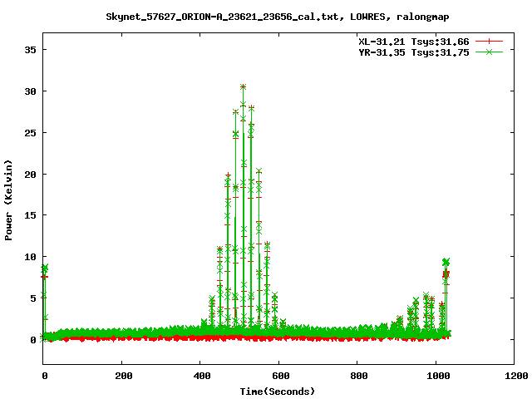Click the x-axis tick label 1000
Image resolution: width=532 pixels, height=399 pixels.
(438, 376)
